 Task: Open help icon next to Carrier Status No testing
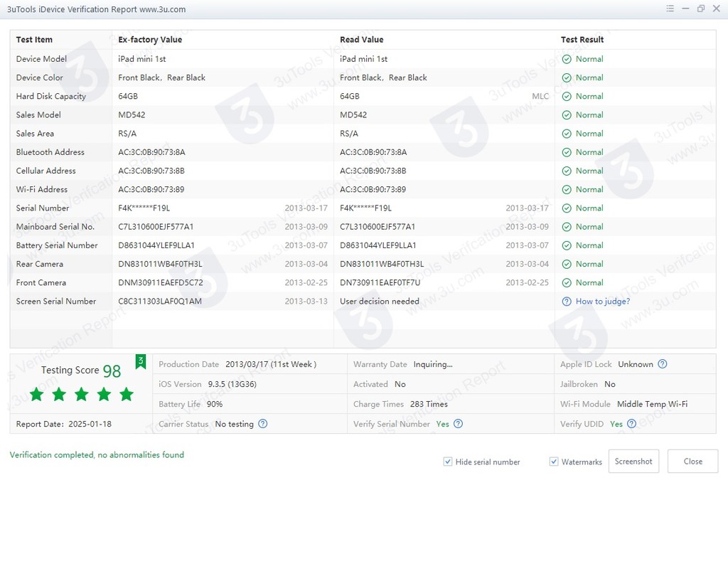click(263, 424)
